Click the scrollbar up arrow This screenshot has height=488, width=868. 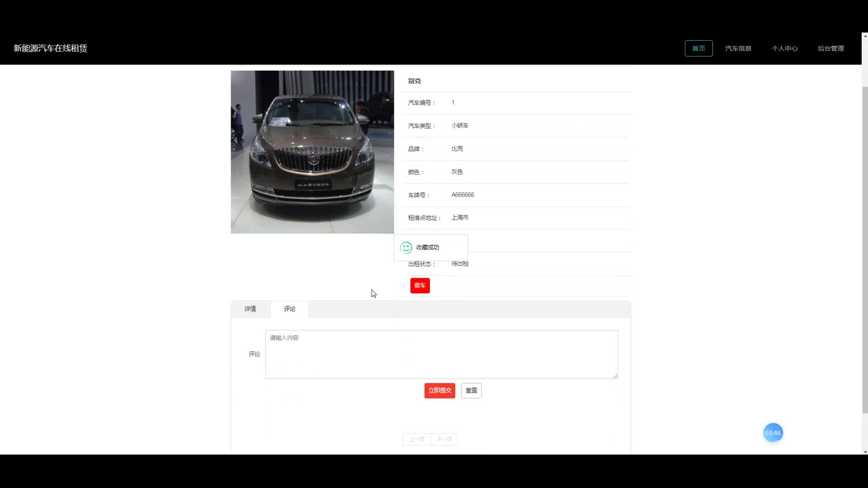coord(865,36)
